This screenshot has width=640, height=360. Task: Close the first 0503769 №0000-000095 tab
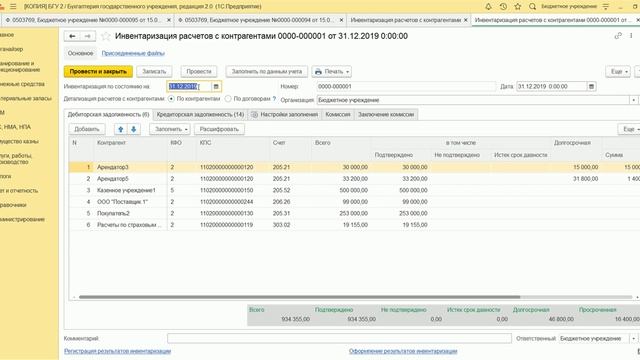coord(169,20)
